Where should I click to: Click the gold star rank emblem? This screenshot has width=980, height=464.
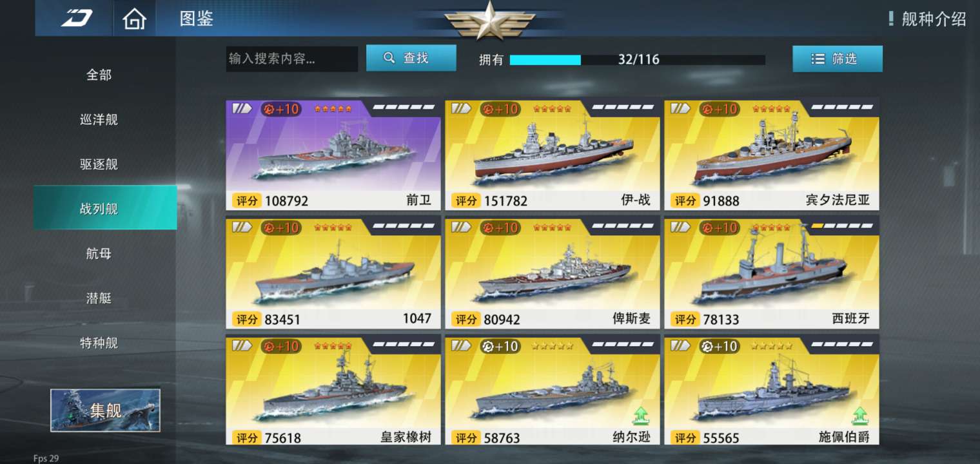coord(489,20)
